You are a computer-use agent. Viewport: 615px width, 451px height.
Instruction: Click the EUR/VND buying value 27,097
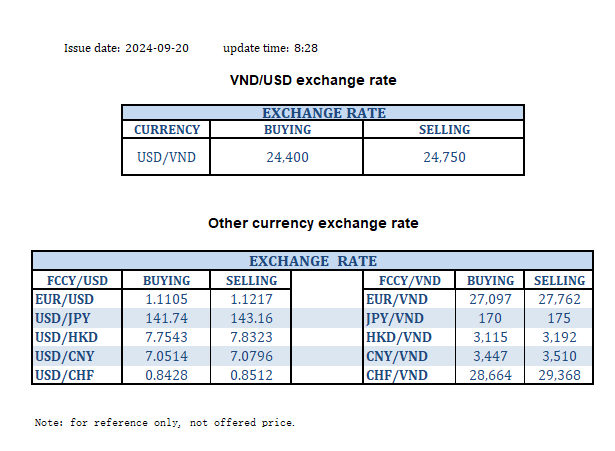pos(490,299)
